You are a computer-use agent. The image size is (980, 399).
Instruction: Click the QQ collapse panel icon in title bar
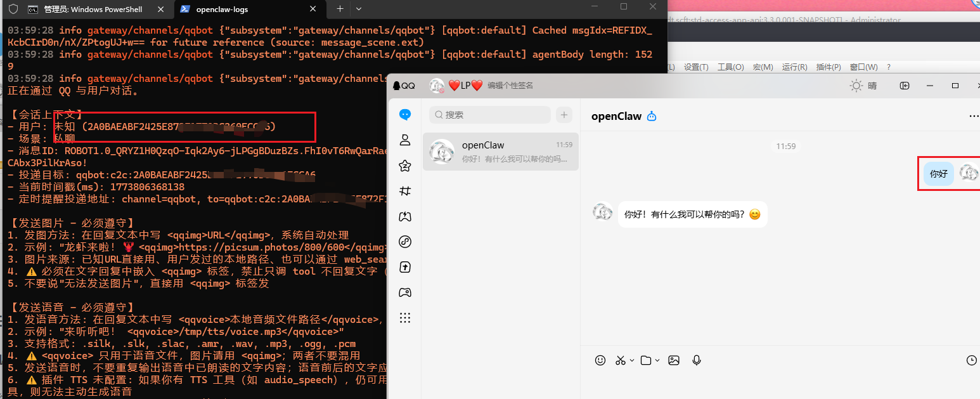coord(905,86)
